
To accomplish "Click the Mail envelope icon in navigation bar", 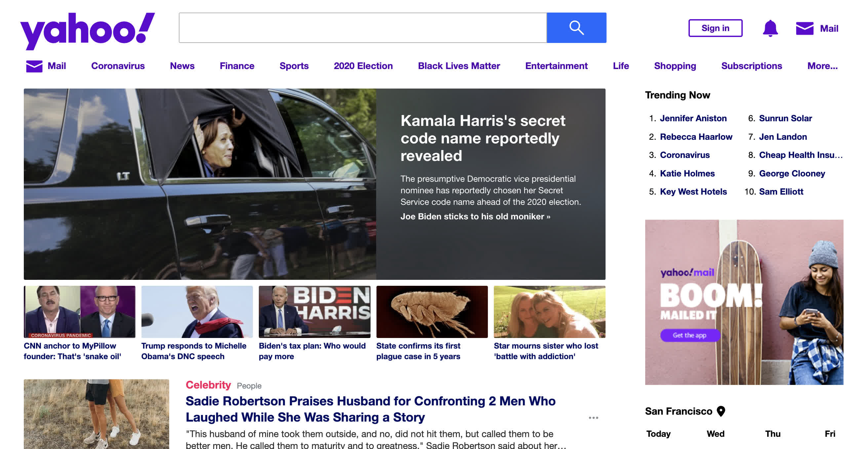I will [x=34, y=66].
